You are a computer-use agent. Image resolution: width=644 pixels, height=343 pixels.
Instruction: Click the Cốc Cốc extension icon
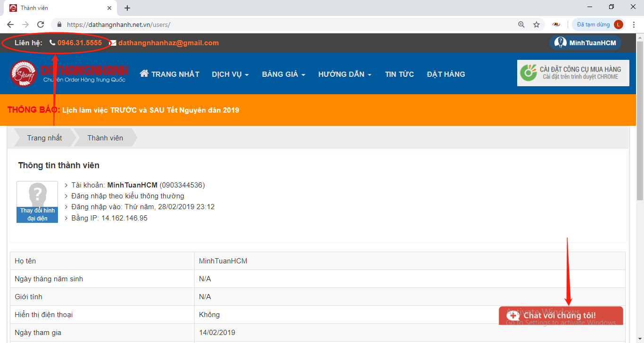(556, 24)
